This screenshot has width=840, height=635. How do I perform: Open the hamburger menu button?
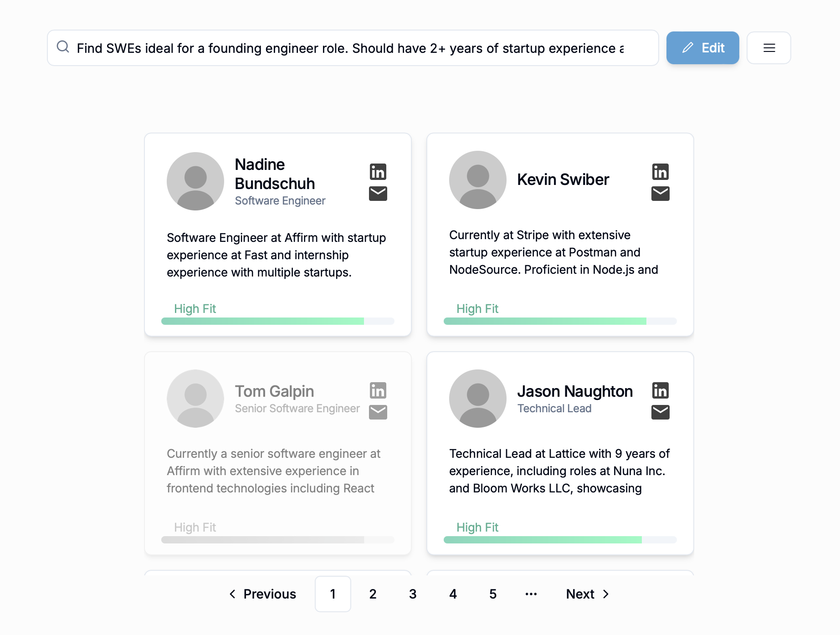pyautogui.click(x=769, y=48)
